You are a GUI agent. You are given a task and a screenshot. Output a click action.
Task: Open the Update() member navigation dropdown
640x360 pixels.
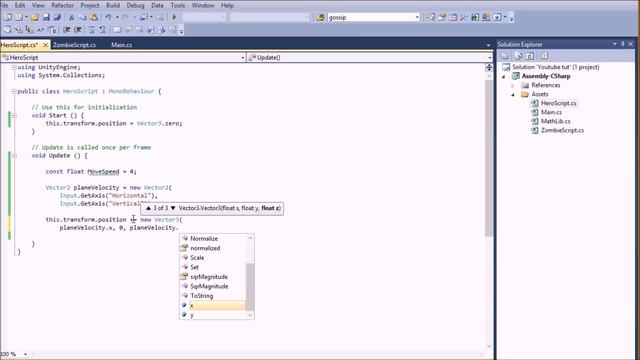click(x=489, y=58)
